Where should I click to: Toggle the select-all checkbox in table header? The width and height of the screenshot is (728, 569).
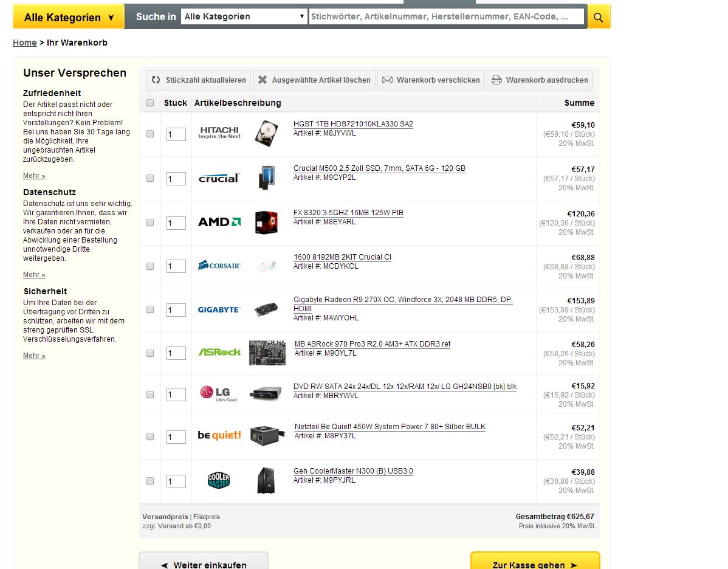(150, 103)
